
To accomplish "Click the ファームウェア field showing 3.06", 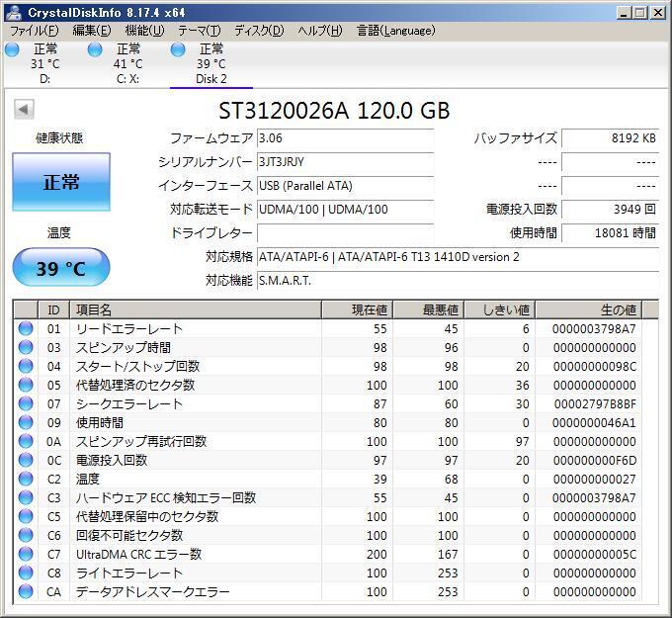I will tap(346, 138).
